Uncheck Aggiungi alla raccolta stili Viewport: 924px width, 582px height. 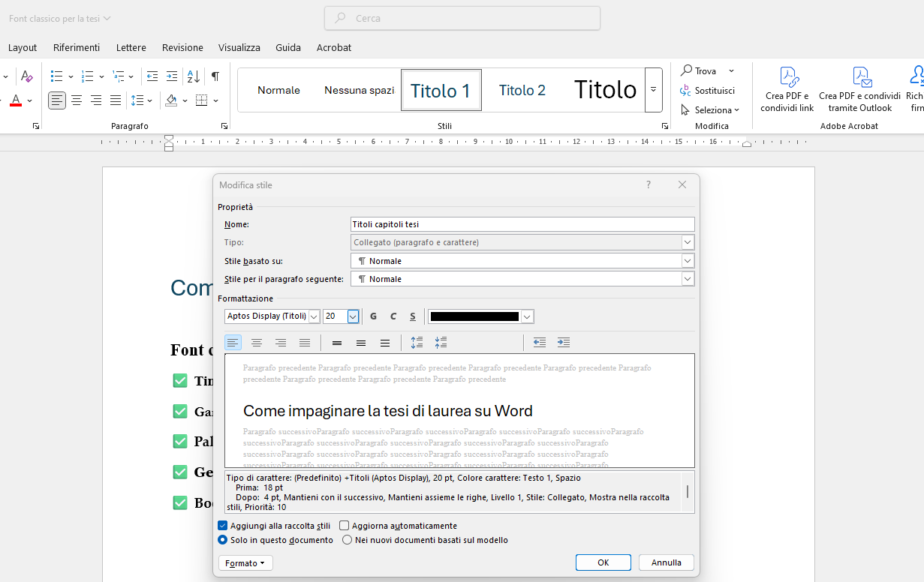click(223, 526)
